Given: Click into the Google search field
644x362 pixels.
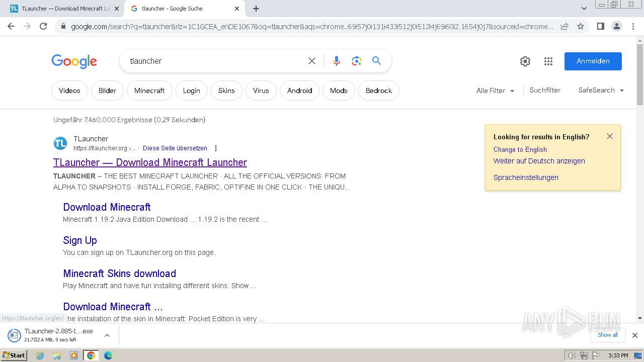Looking at the screenshot, I should 216,61.
